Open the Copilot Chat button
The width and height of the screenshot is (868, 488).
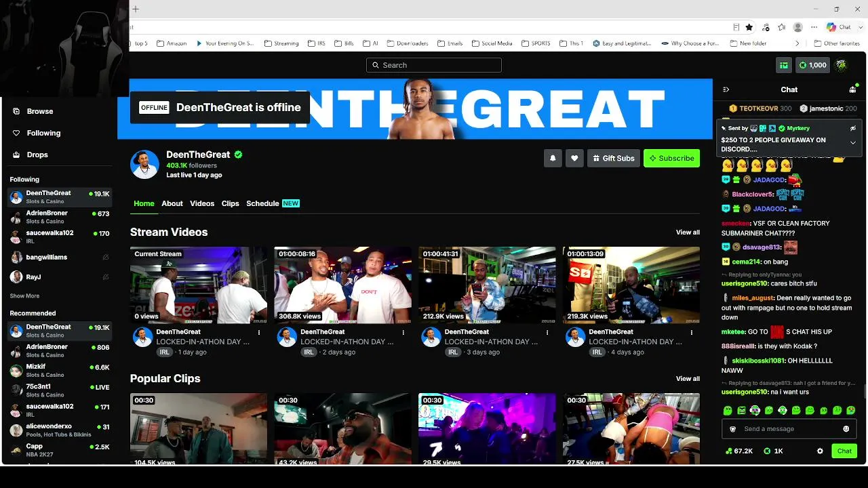839,27
